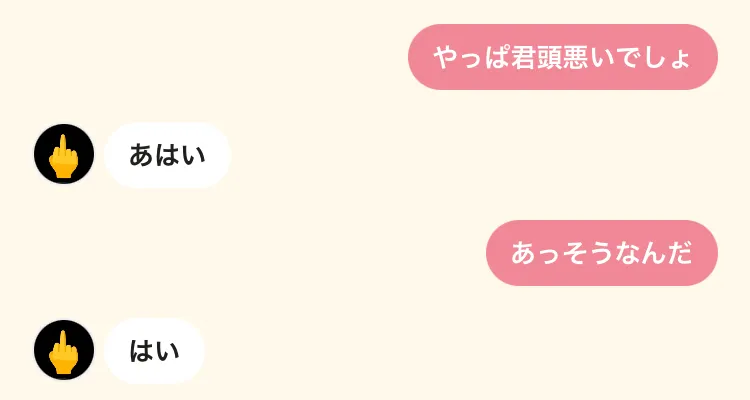Tap the hand emoji icon left of はい

click(64, 352)
